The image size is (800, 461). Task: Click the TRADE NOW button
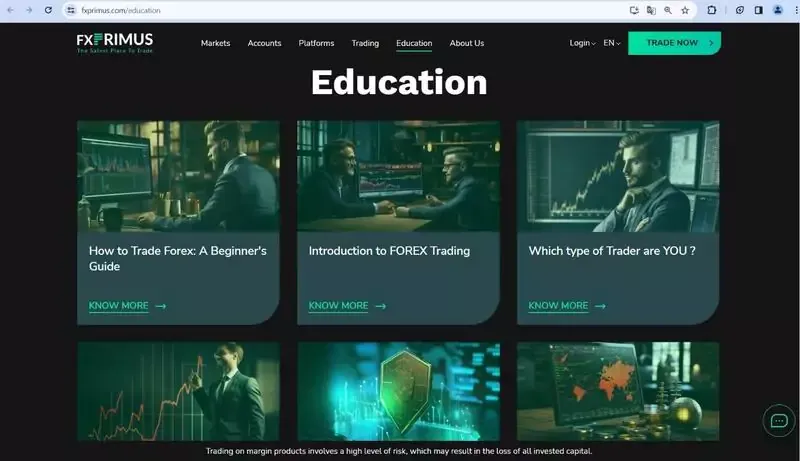tap(674, 43)
